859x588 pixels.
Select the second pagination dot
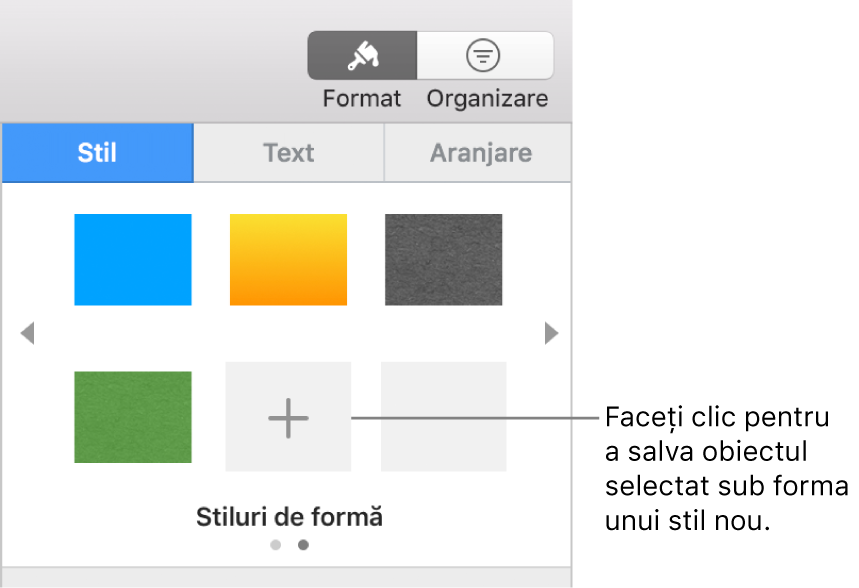pyautogui.click(x=302, y=545)
